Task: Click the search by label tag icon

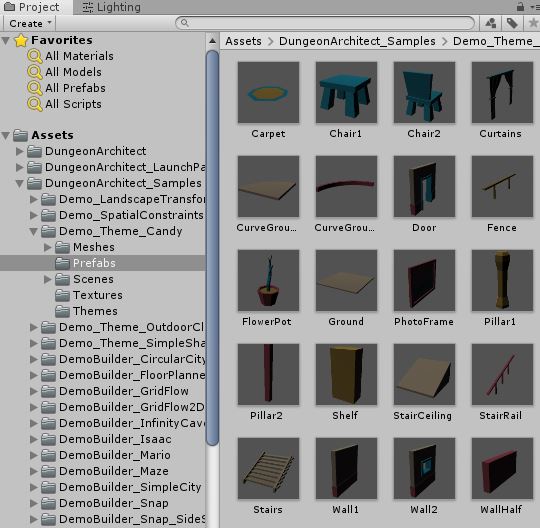Action: 512,23
